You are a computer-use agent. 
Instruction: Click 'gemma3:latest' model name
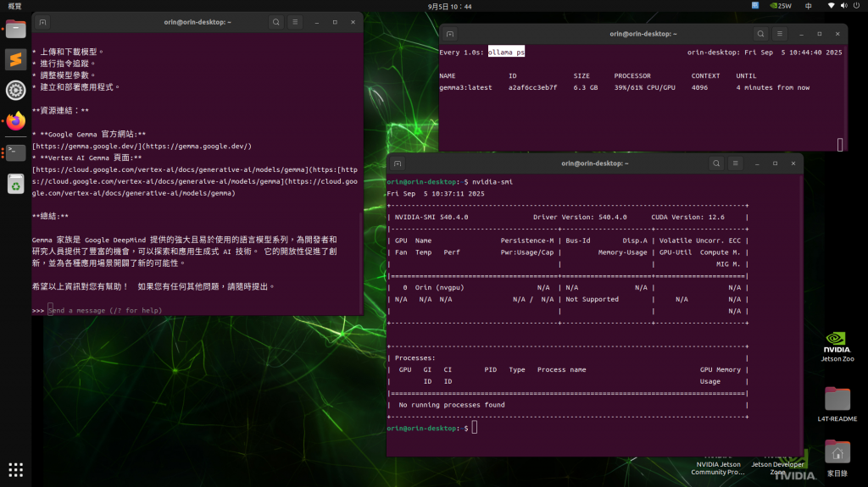point(465,87)
